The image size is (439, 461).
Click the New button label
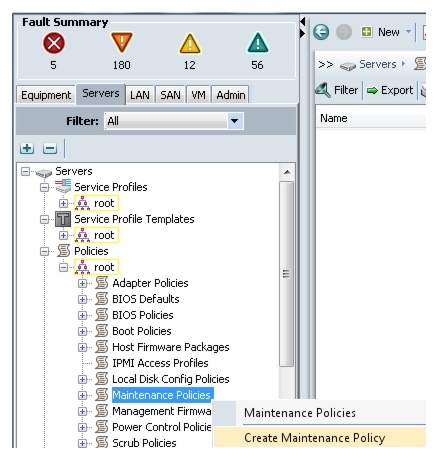pyautogui.click(x=389, y=32)
